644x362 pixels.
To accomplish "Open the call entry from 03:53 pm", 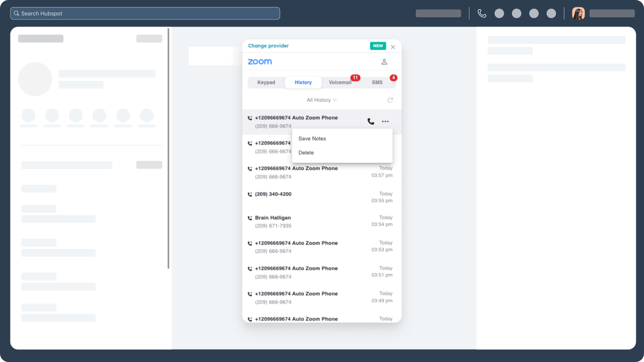I will tap(322, 247).
